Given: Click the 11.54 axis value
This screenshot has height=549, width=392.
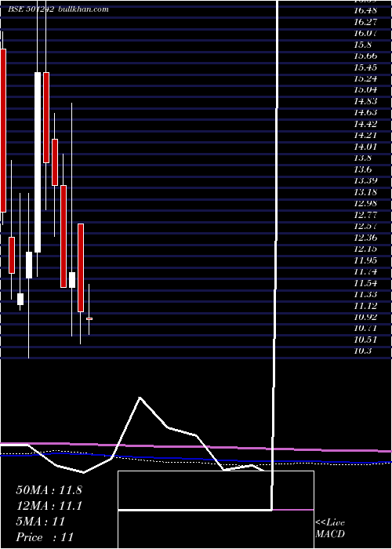Looking at the screenshot, I should tap(365, 283).
